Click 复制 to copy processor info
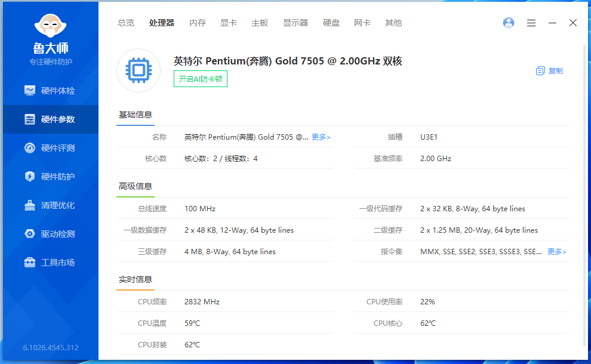591x364 pixels. [549, 71]
